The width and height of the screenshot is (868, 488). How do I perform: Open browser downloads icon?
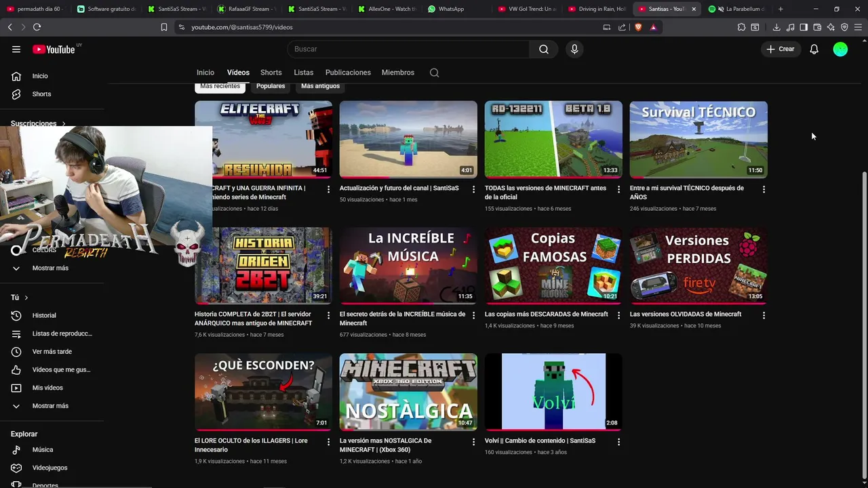pos(776,27)
